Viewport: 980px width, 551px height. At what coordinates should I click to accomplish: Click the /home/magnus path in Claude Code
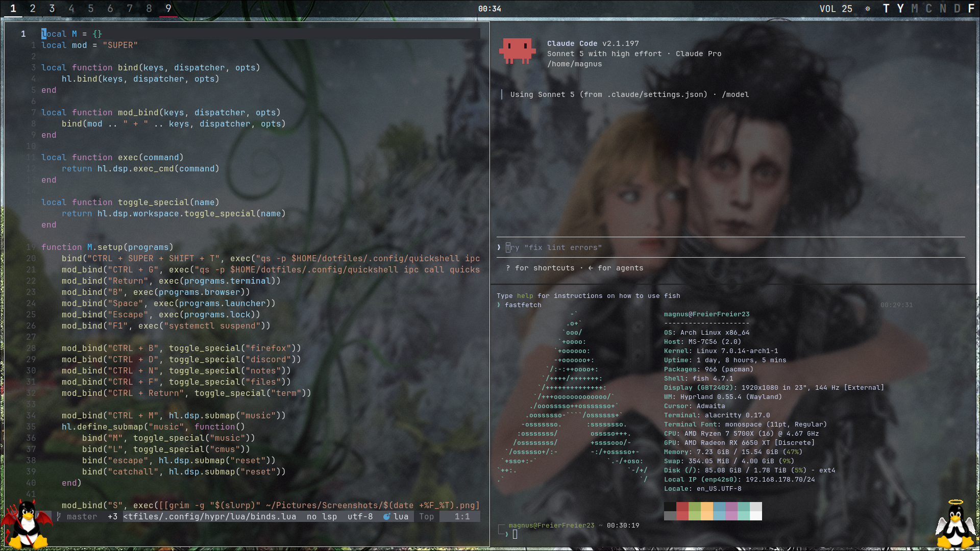tap(575, 64)
